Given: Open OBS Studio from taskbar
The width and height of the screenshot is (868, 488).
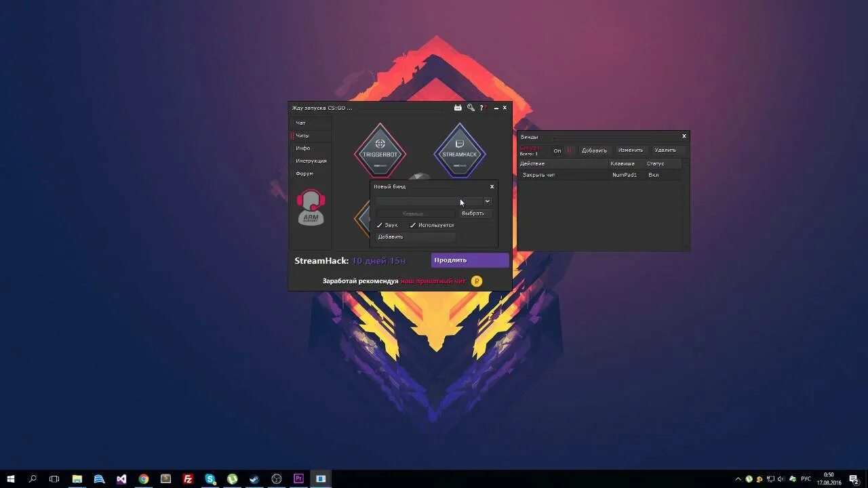Looking at the screenshot, I should point(276,479).
